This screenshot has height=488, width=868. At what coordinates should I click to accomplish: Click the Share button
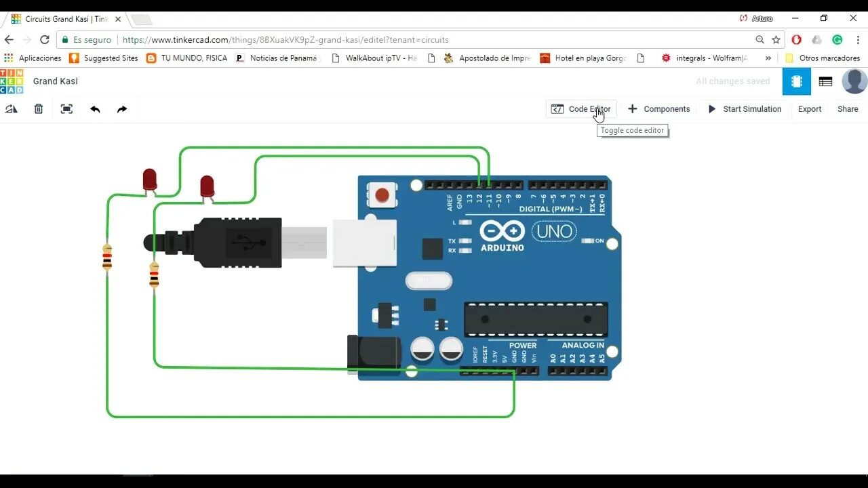pos(848,108)
